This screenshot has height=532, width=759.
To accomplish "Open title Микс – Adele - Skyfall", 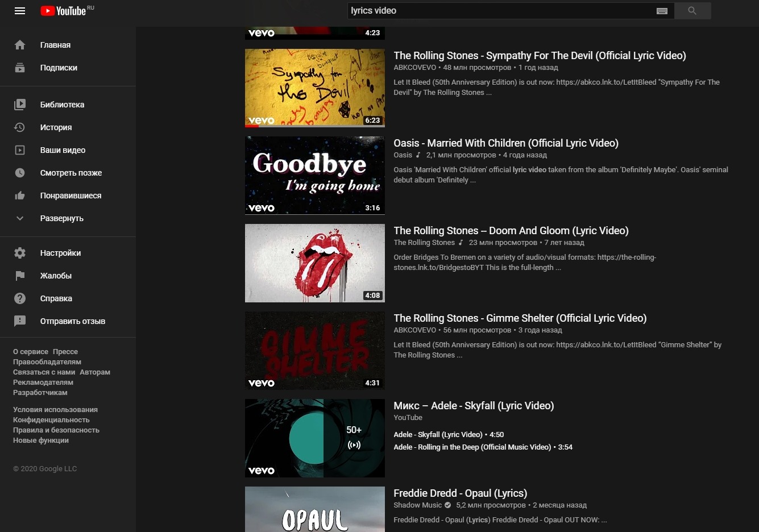I will [474, 406].
